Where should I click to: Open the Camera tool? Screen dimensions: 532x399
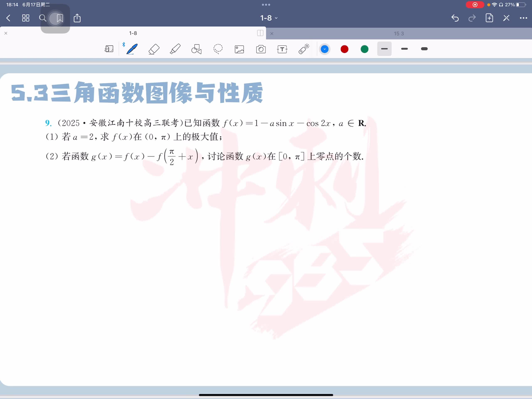pos(261,49)
